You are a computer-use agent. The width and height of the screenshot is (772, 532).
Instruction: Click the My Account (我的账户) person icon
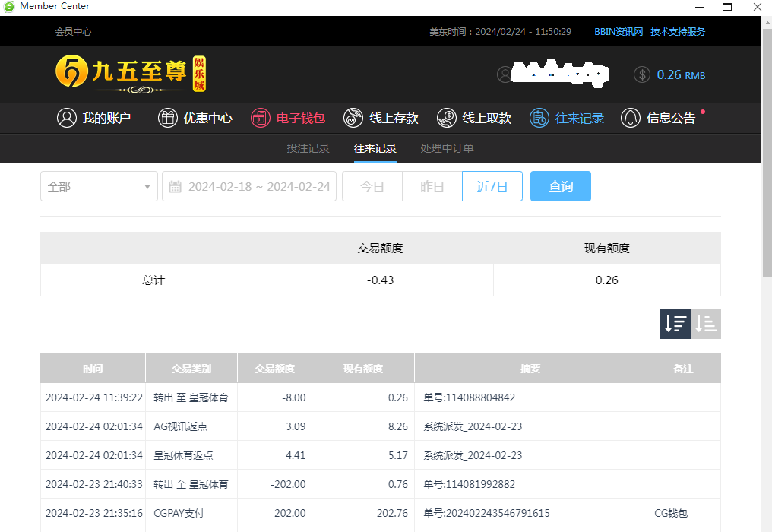[67, 118]
